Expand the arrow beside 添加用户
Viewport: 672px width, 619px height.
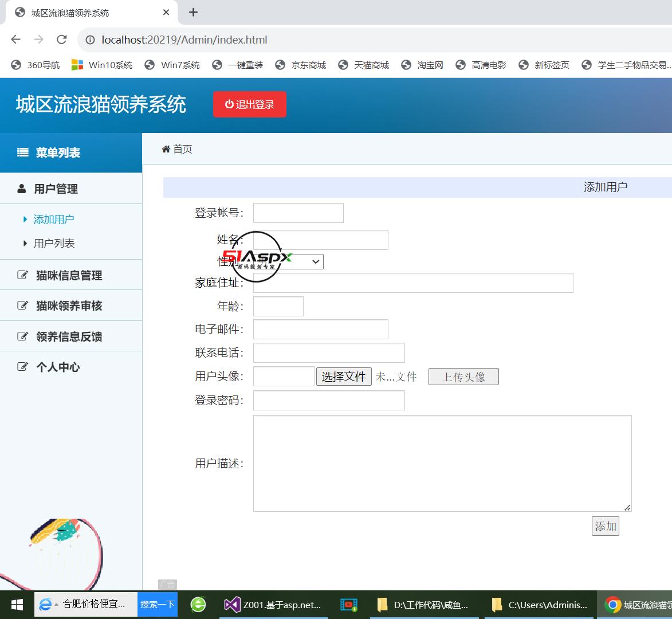25,219
